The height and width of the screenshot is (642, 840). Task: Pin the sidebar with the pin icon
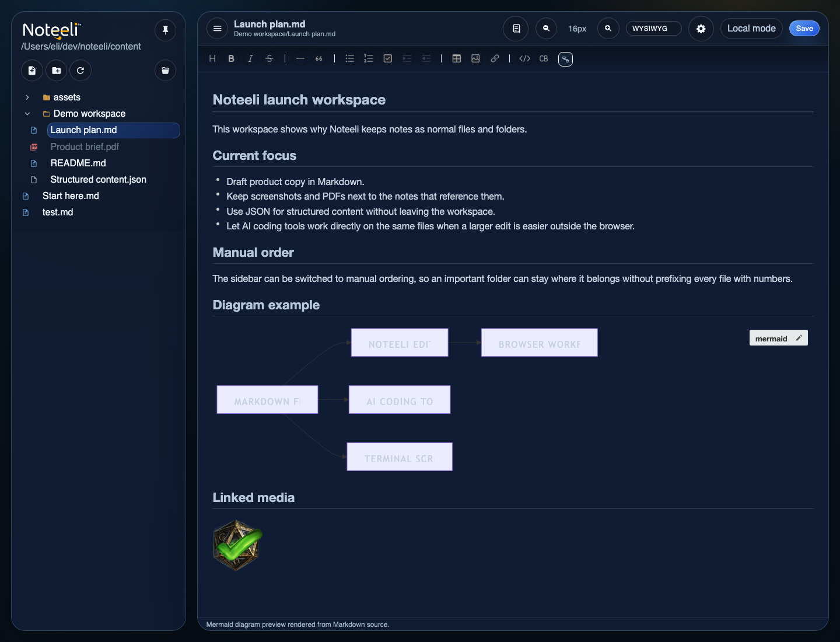[x=166, y=30]
